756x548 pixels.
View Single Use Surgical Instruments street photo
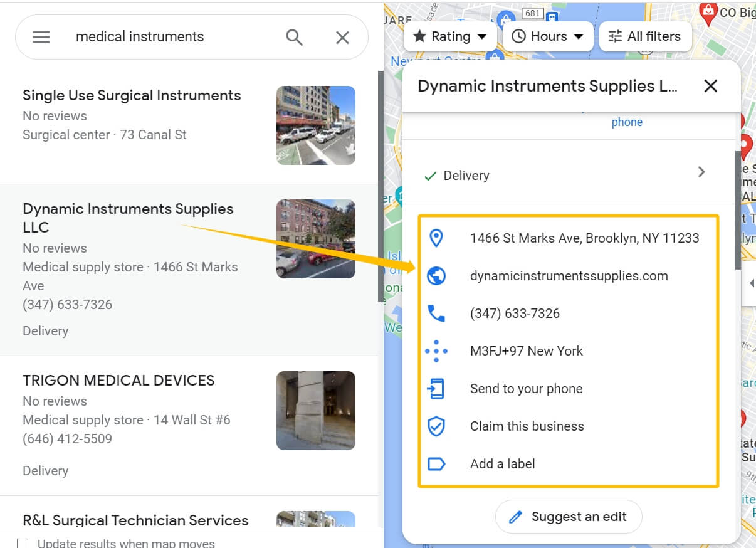[316, 125]
